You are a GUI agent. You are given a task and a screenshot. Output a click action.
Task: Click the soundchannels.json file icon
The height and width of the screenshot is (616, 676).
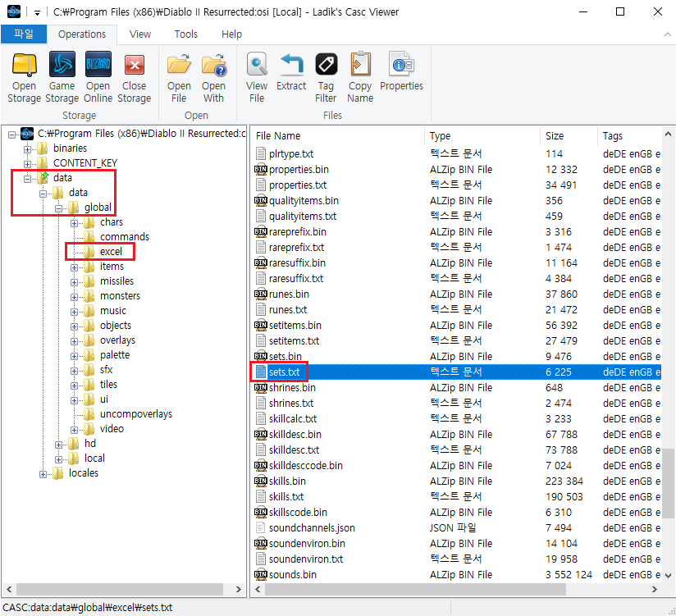coord(260,527)
